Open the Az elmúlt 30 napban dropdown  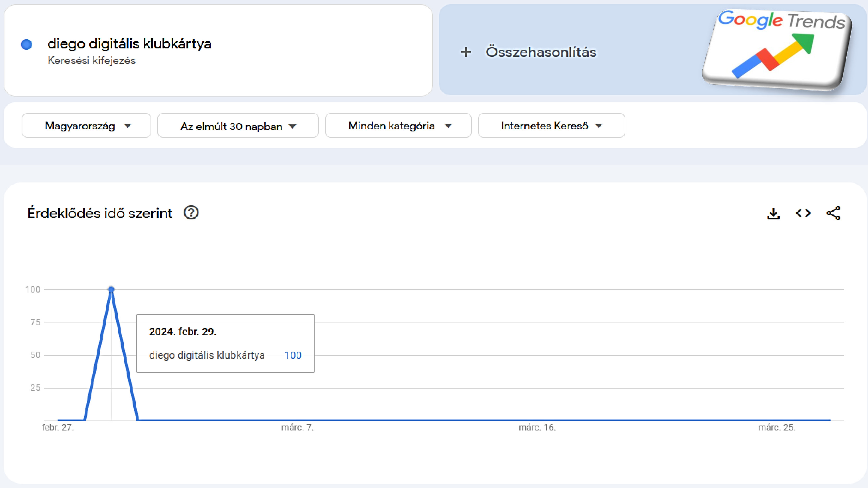(x=238, y=126)
